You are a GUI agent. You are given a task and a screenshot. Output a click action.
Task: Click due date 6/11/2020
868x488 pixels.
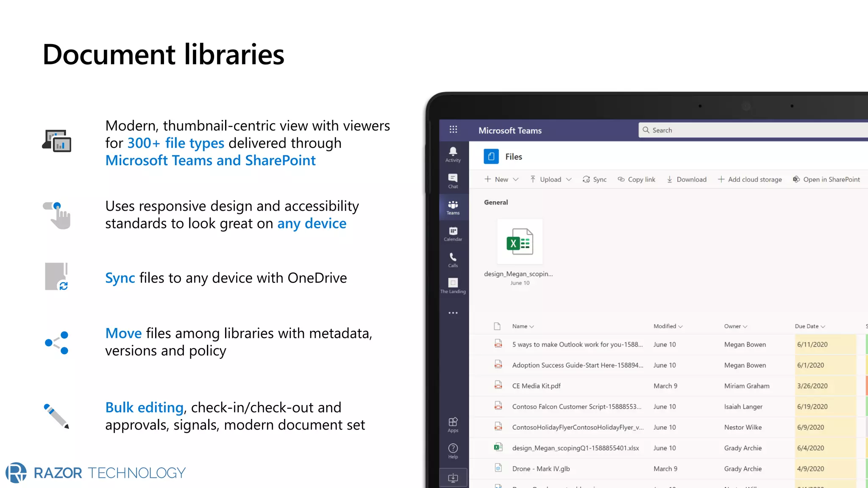click(812, 344)
